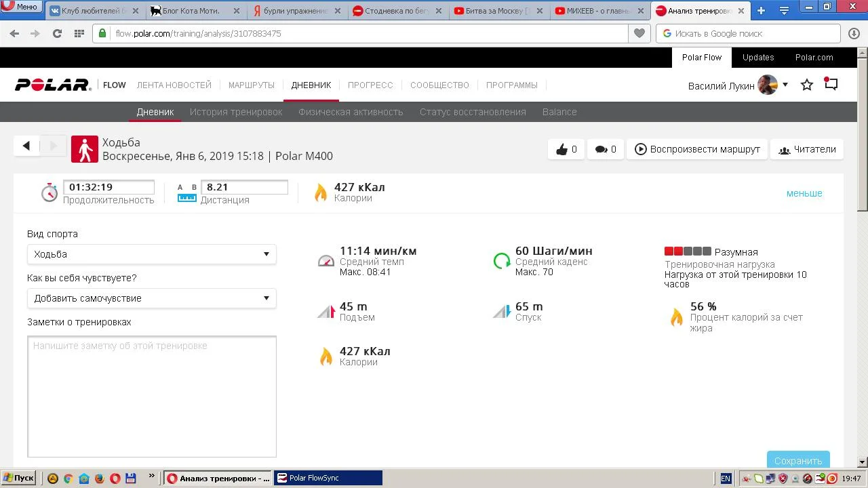Click the меньше link
This screenshot has width=868, height=488.
tap(804, 193)
